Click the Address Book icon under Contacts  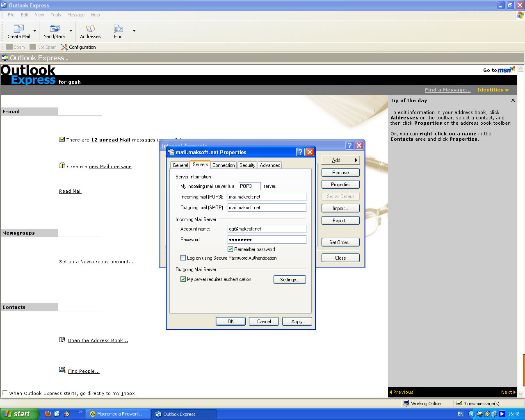pyautogui.click(x=62, y=340)
